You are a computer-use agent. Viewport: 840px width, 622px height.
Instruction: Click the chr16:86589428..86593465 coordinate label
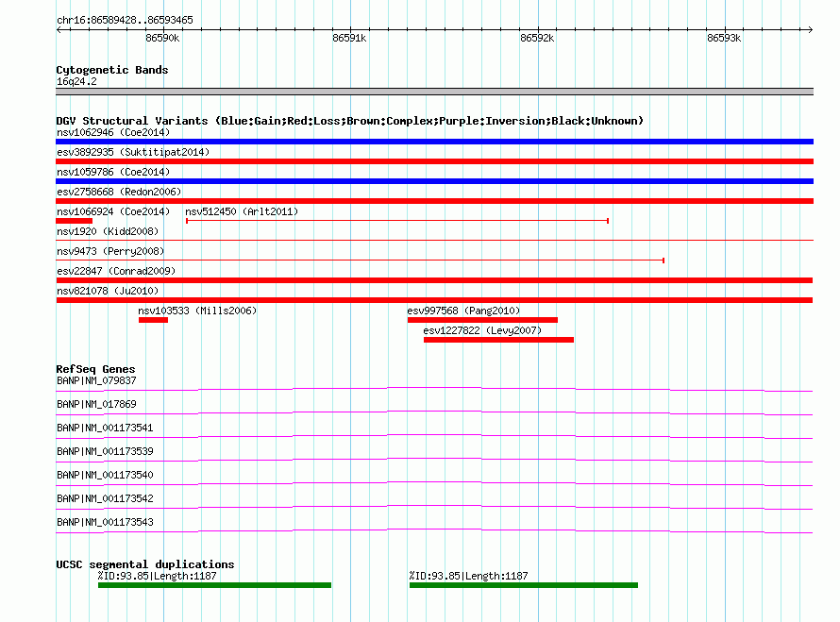click(x=125, y=21)
